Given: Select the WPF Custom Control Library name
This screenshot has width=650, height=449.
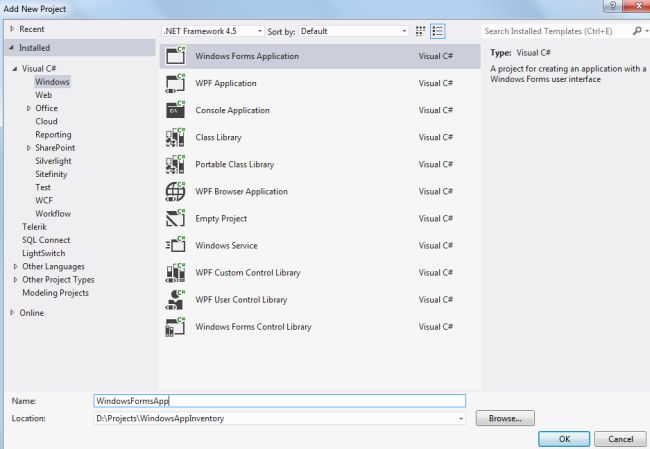Looking at the screenshot, I should [x=248, y=272].
